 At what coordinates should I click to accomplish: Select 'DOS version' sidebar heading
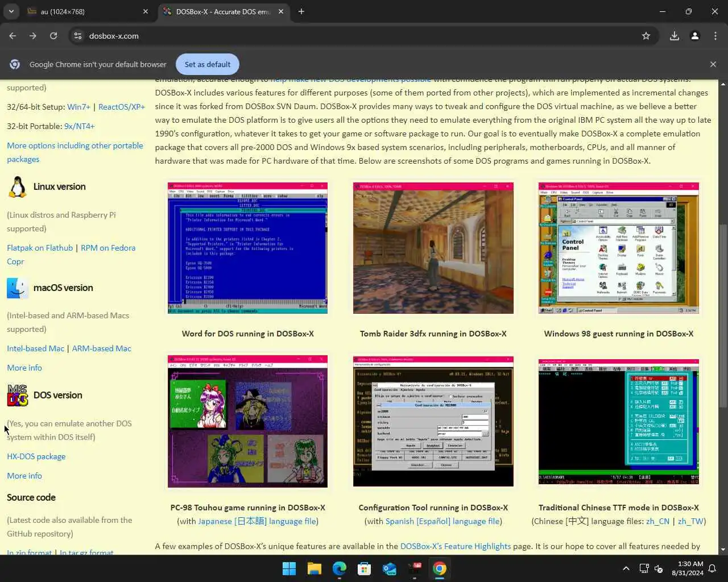[x=57, y=395]
